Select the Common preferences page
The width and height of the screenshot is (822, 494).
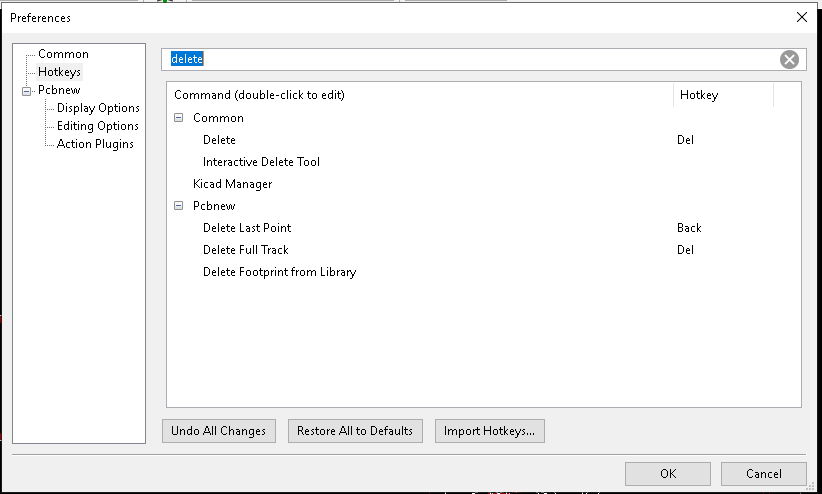pyautogui.click(x=63, y=53)
